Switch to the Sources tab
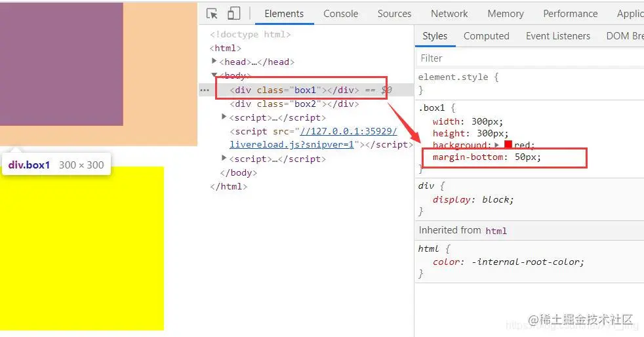The height and width of the screenshot is (337, 644). click(x=394, y=14)
